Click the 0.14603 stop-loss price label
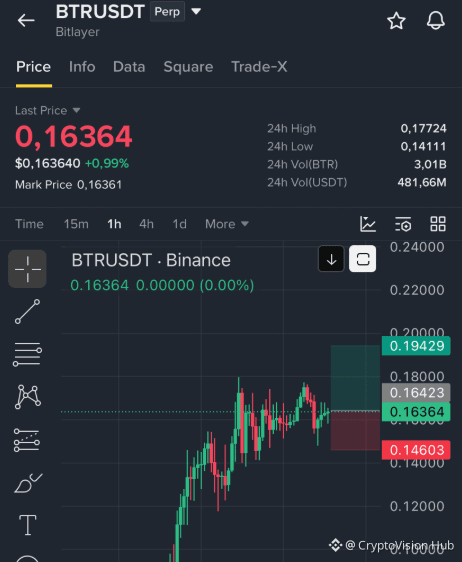 click(x=416, y=450)
